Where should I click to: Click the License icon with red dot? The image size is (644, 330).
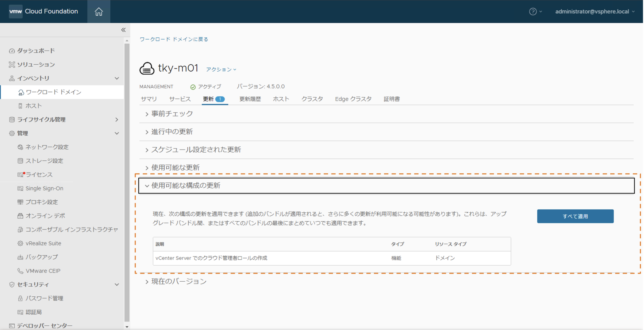21,175
